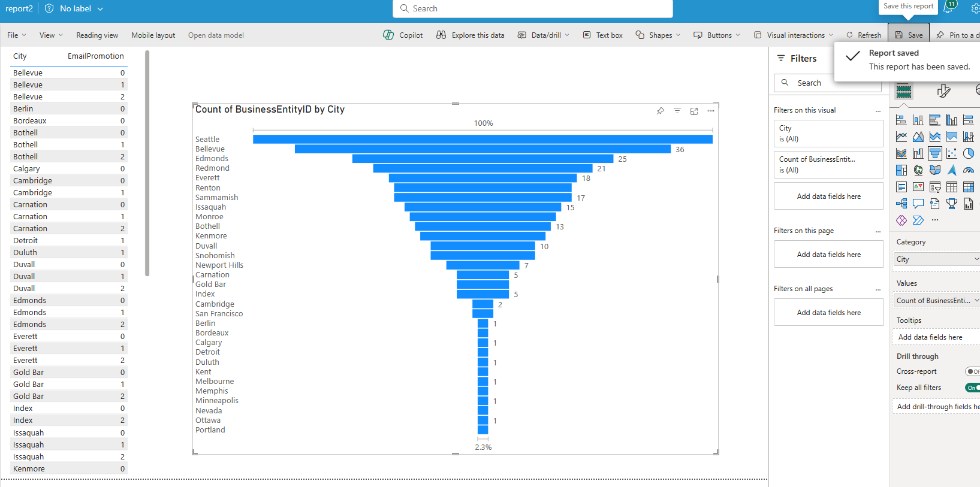Click the filter icon on the funnel visual

[677, 111]
